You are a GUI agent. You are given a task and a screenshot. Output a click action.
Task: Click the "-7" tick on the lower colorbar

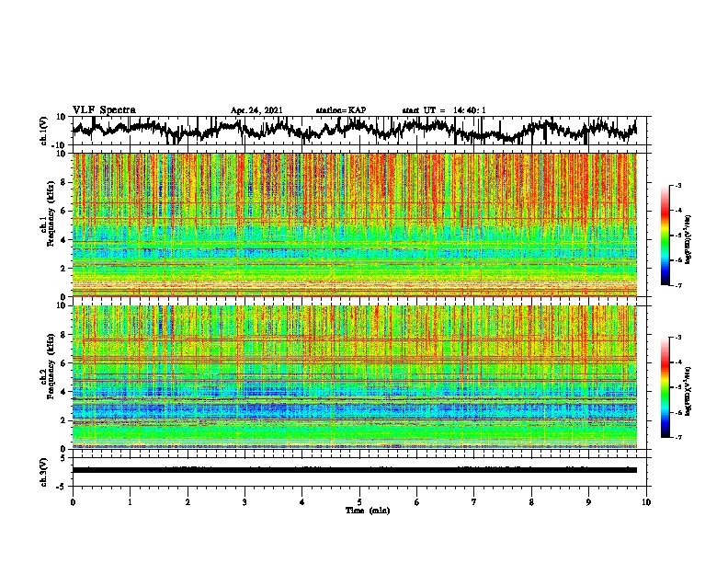[677, 437]
